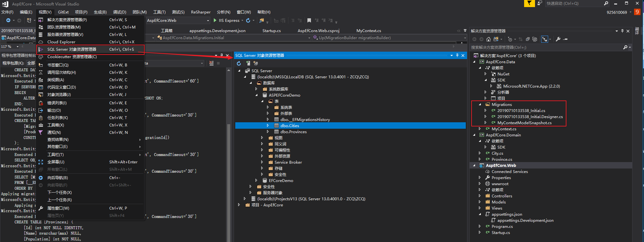The height and width of the screenshot is (242, 644).
Task: Click search magnifier in Solution Explorer
Action: pyautogui.click(x=625, y=47)
